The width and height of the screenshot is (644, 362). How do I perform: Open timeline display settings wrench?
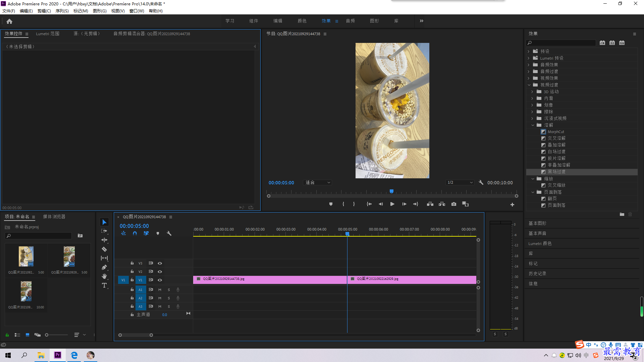169,233
